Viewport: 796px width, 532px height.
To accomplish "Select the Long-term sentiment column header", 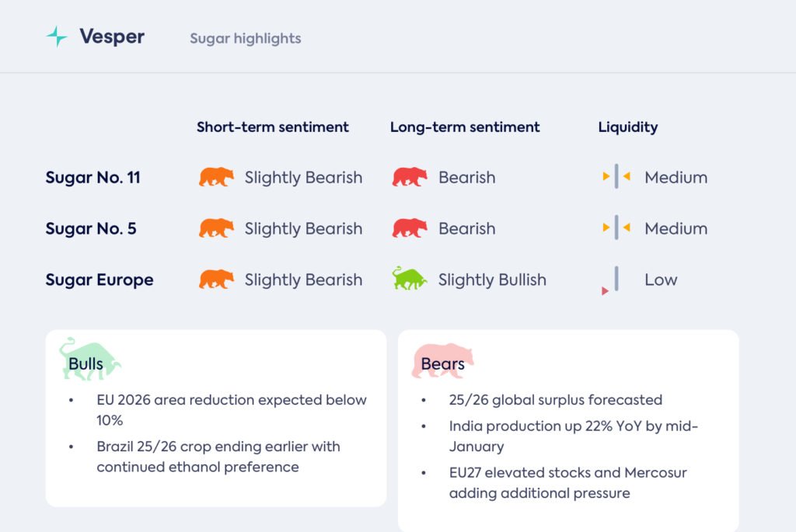I will pyautogui.click(x=465, y=127).
